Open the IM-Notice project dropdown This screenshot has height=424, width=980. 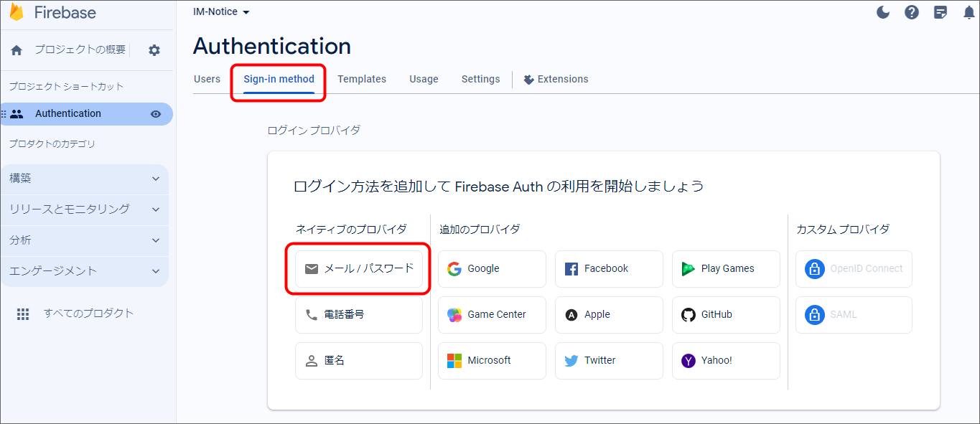coord(221,12)
